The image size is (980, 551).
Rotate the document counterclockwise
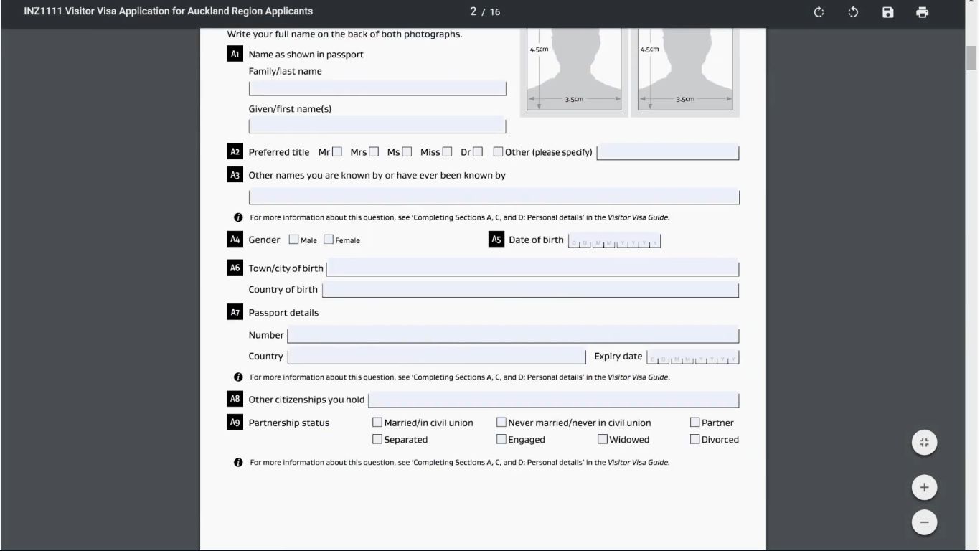(853, 12)
